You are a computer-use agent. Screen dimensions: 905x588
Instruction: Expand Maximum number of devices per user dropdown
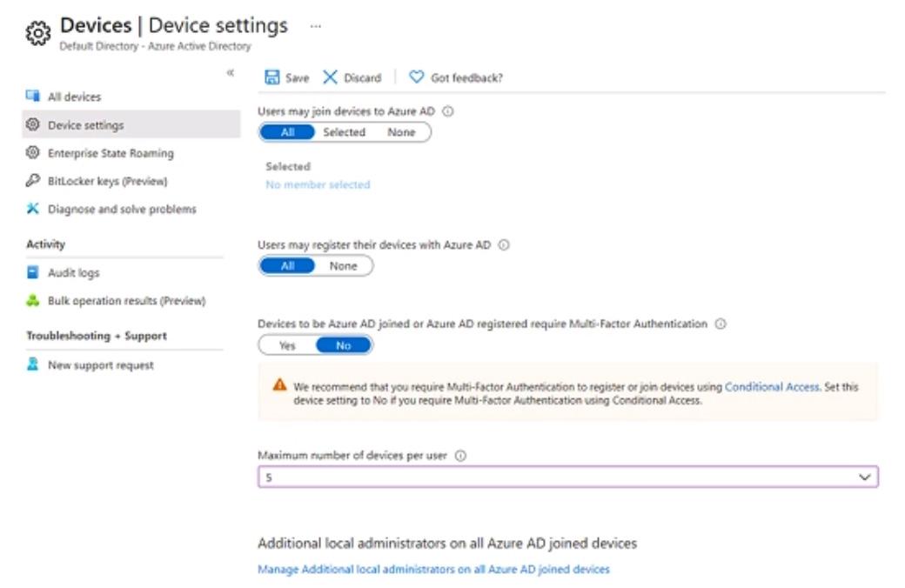864,478
